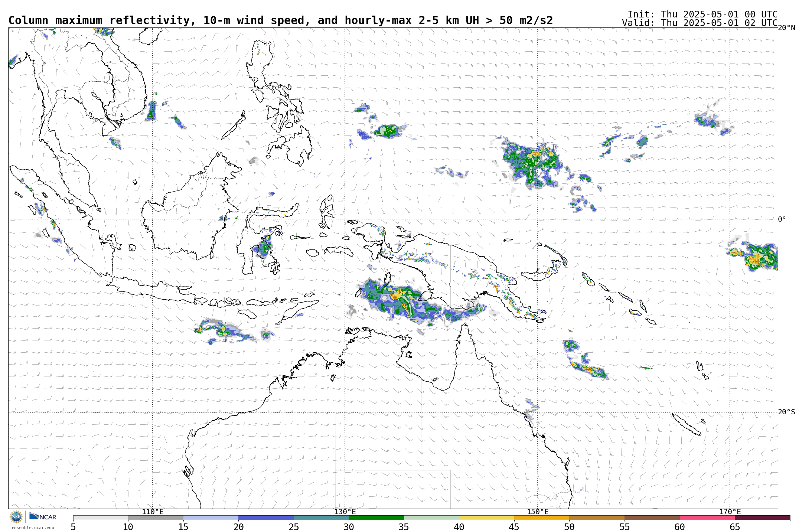The width and height of the screenshot is (802, 532).
Task: Click the 20°N latitude label
Action: (786, 28)
